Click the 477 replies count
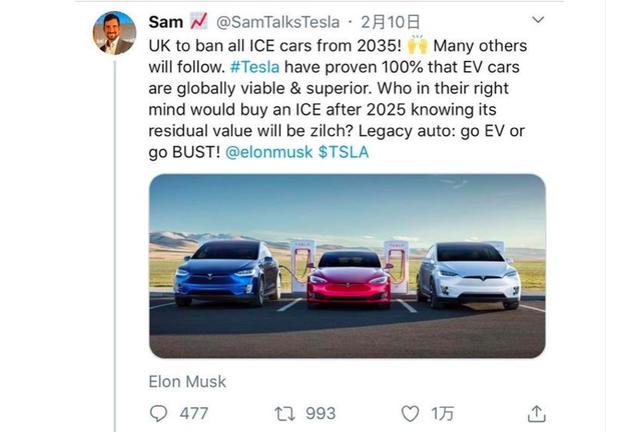The width and height of the screenshot is (640, 432). coord(193,413)
